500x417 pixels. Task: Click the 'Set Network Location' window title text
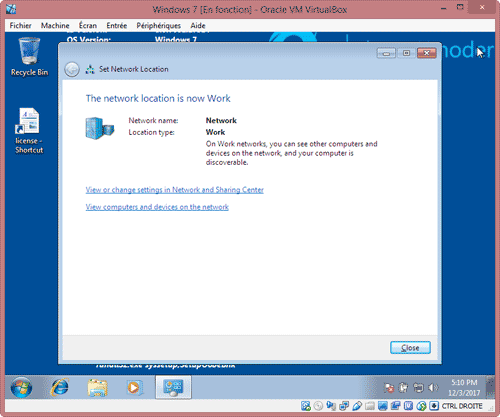coord(134,69)
